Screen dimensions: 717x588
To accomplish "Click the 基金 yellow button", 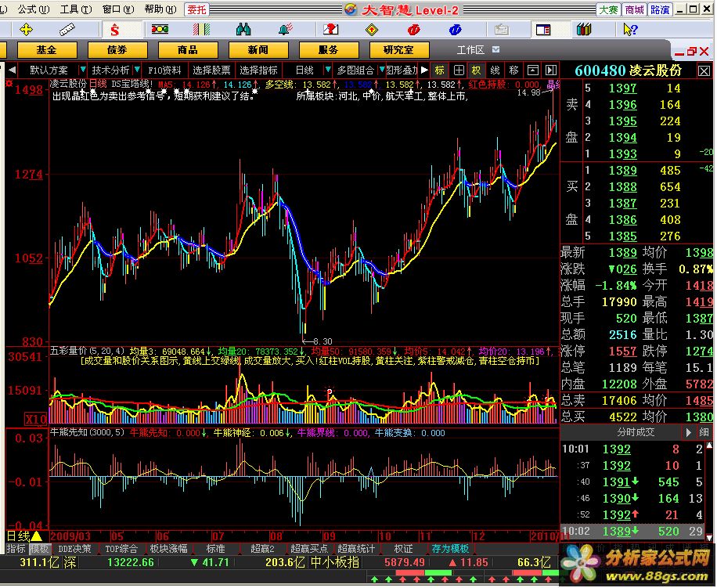I will click(47, 50).
